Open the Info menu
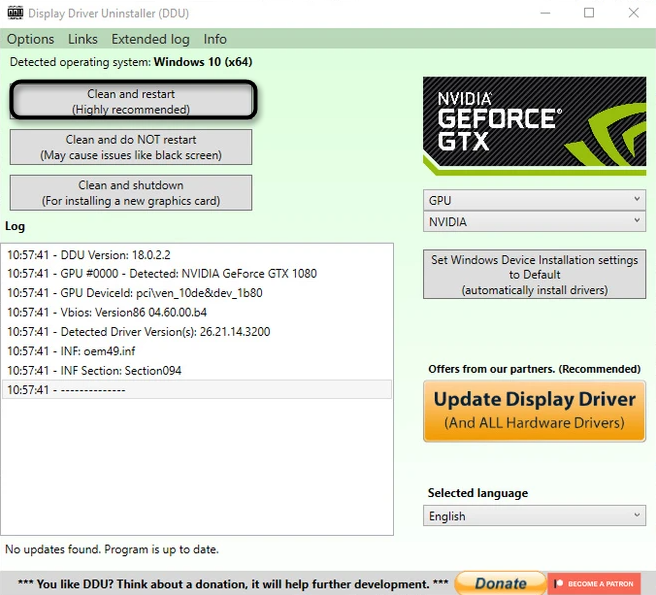656x595 pixels. tap(215, 39)
